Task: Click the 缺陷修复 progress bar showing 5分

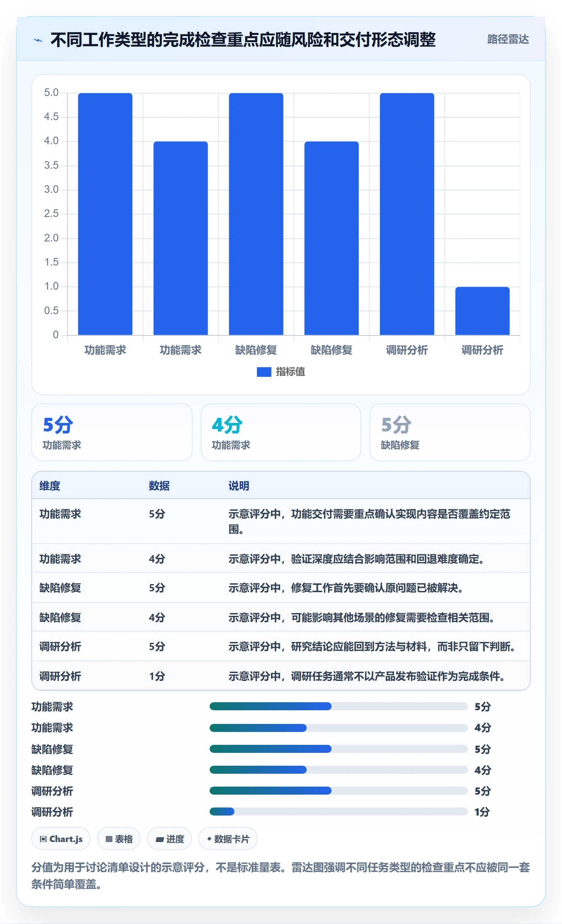Action: pos(339,749)
